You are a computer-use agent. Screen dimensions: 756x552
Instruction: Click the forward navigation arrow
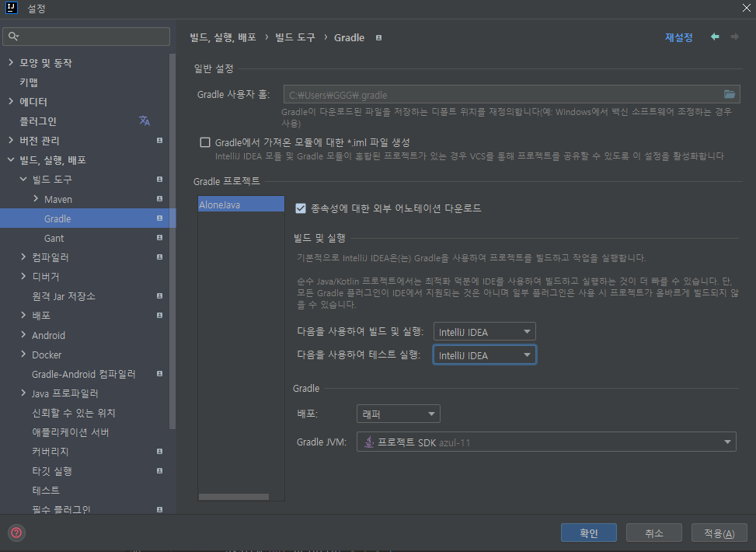click(735, 37)
